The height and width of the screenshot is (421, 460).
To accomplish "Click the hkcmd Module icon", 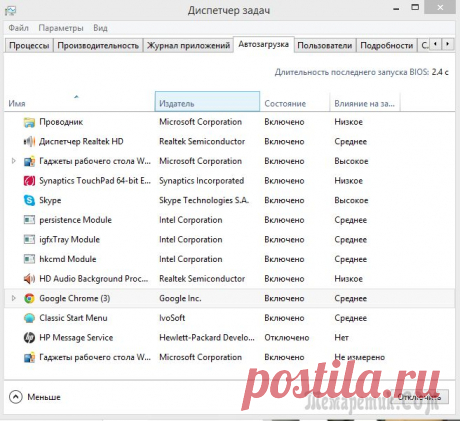I will tap(29, 259).
